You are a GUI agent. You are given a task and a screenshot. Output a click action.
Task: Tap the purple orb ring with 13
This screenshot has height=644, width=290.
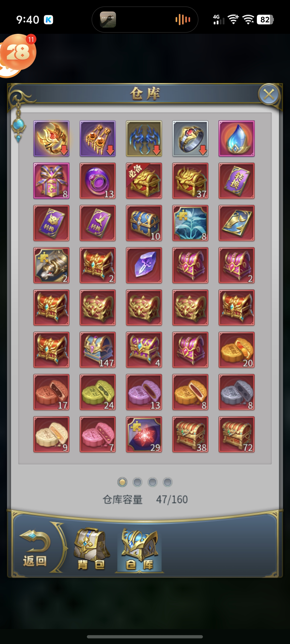coord(98,181)
